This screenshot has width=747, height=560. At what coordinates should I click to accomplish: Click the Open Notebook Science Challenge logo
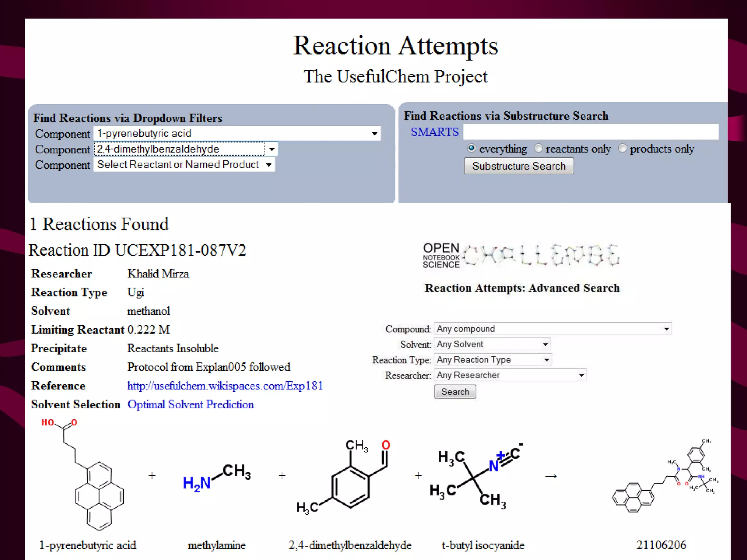[521, 256]
